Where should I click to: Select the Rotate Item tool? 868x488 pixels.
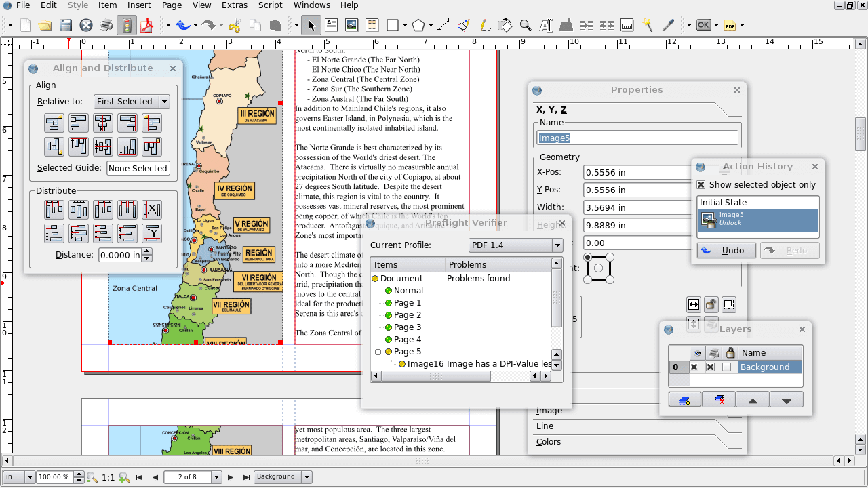pos(505,25)
